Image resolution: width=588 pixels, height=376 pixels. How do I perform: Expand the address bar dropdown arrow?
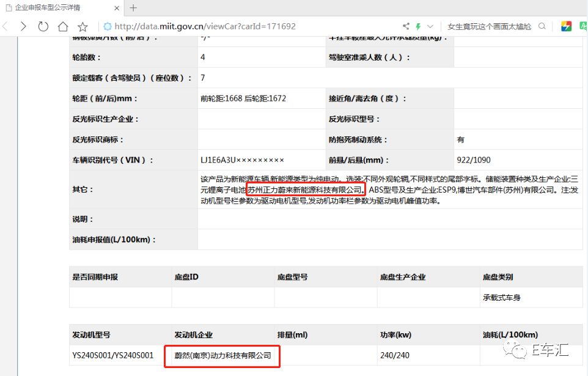coord(430,26)
